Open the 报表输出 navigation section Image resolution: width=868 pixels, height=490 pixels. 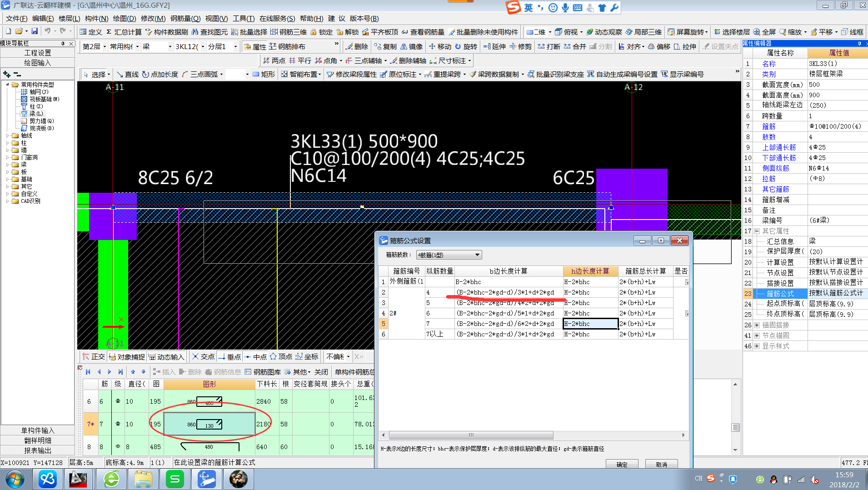pos(38,450)
